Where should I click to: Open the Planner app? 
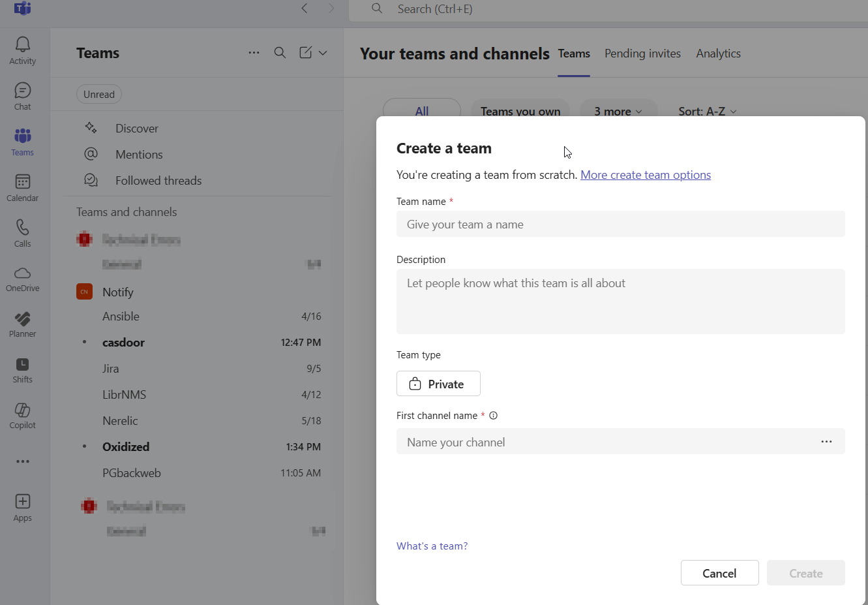(x=22, y=324)
